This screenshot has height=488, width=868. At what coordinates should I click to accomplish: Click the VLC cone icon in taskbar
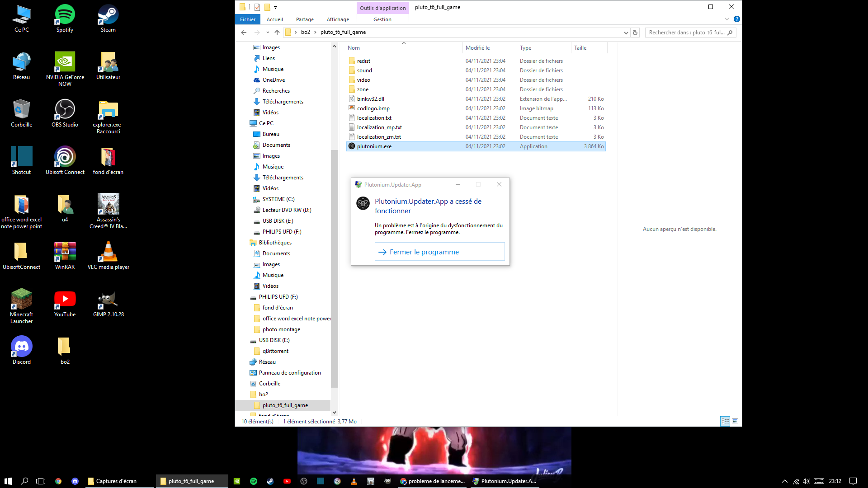[x=354, y=481]
